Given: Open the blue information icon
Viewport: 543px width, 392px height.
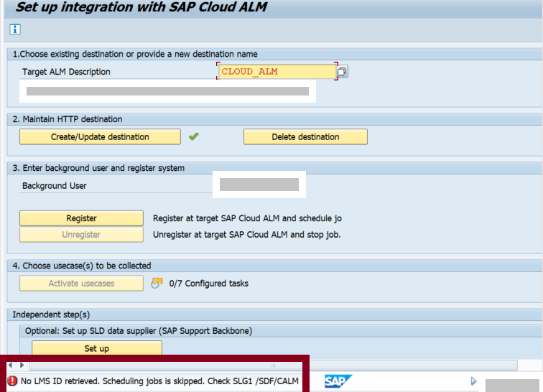Looking at the screenshot, I should 15,29.
